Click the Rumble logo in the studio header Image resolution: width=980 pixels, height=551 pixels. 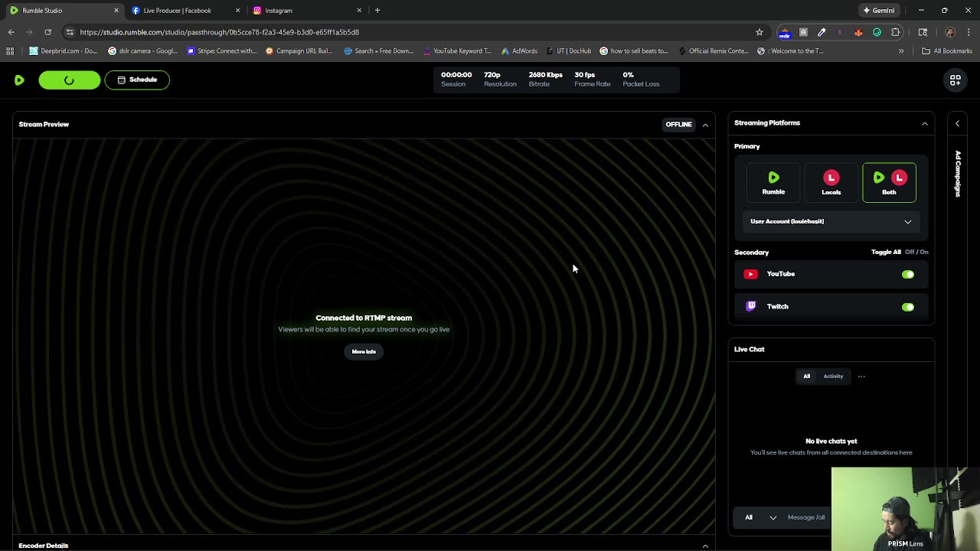(19, 80)
